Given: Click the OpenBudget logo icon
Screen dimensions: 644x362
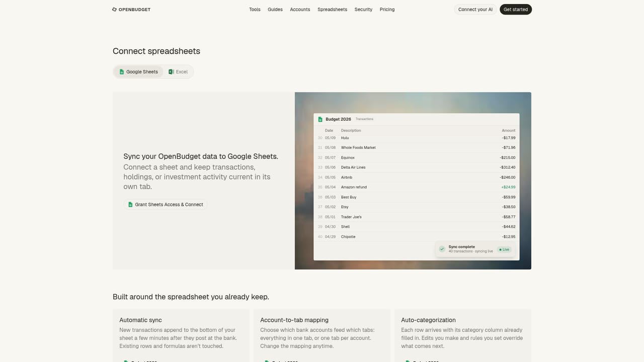Looking at the screenshot, I should point(114,10).
